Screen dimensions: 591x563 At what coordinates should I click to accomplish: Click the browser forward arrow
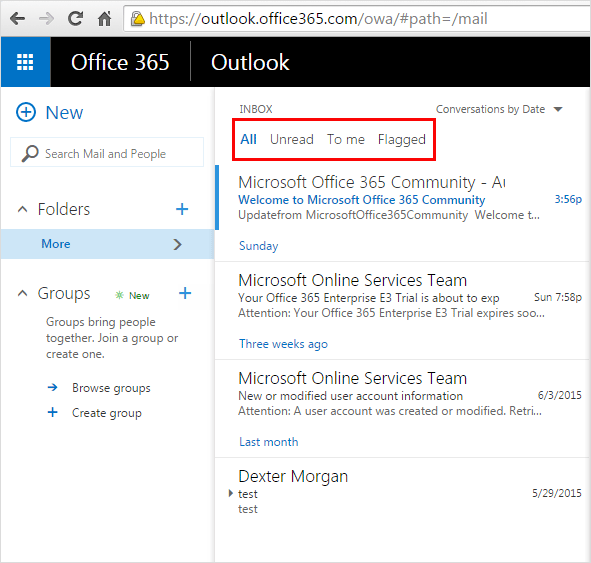pos(46,18)
